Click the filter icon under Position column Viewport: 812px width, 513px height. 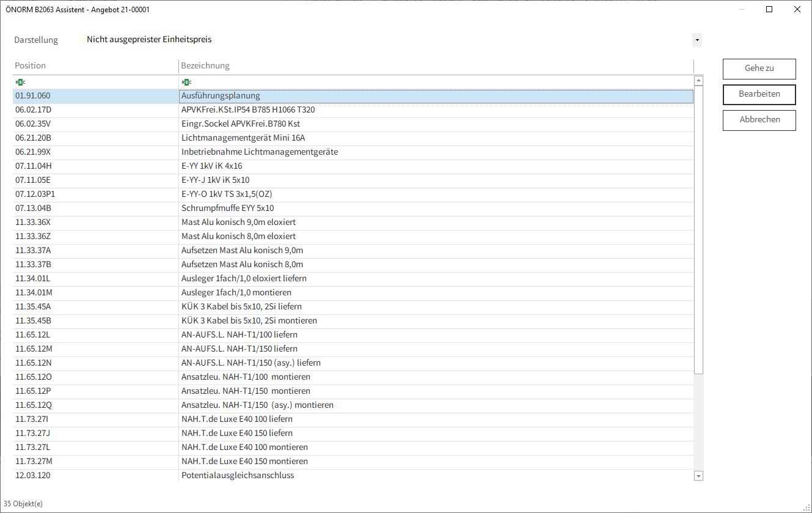tap(20, 83)
